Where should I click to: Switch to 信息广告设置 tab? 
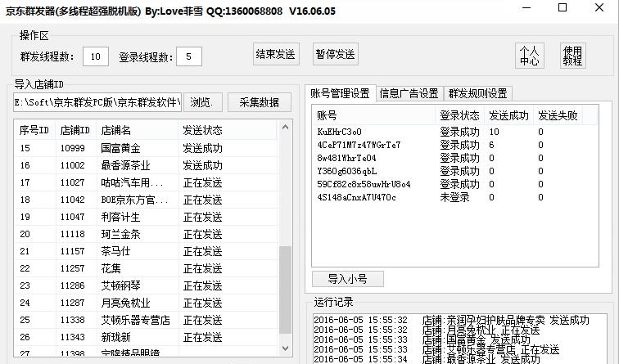[x=409, y=93]
